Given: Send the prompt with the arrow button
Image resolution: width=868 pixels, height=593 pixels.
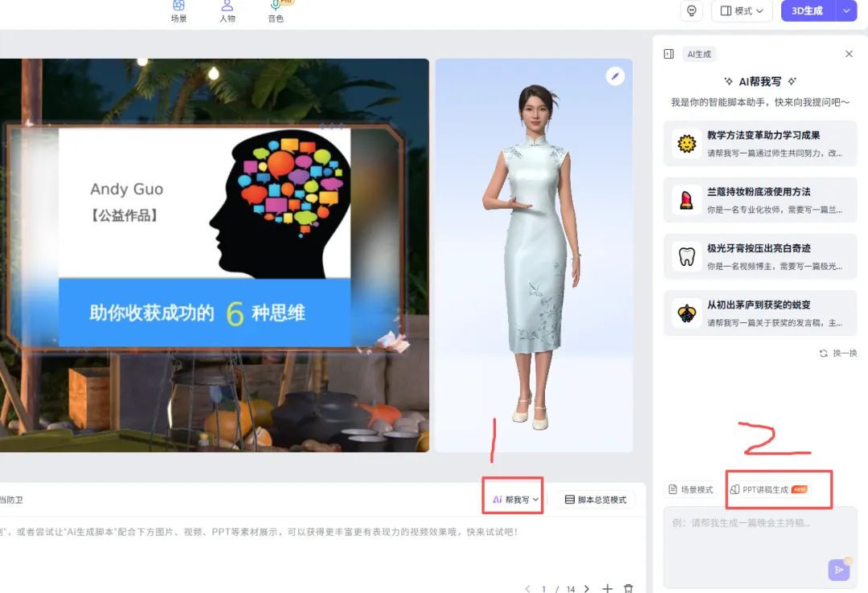Looking at the screenshot, I should tap(838, 570).
